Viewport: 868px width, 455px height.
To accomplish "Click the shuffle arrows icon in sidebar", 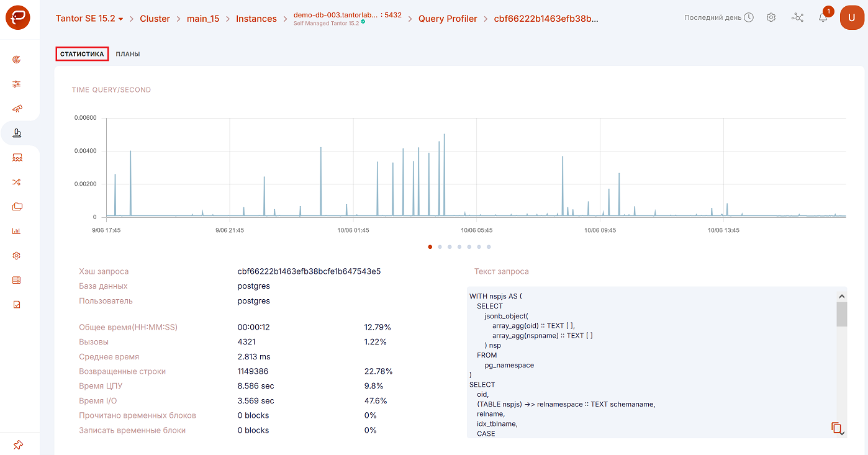I will [17, 182].
